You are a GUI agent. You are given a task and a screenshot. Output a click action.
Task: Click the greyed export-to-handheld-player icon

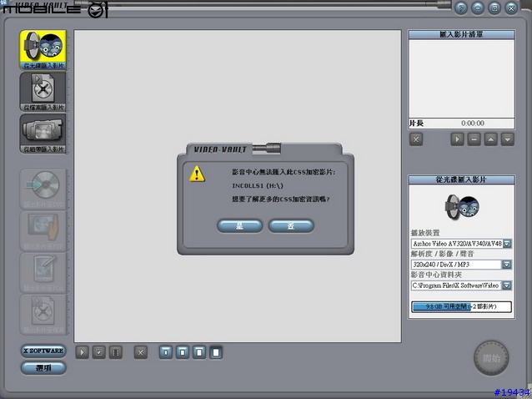pos(43,231)
